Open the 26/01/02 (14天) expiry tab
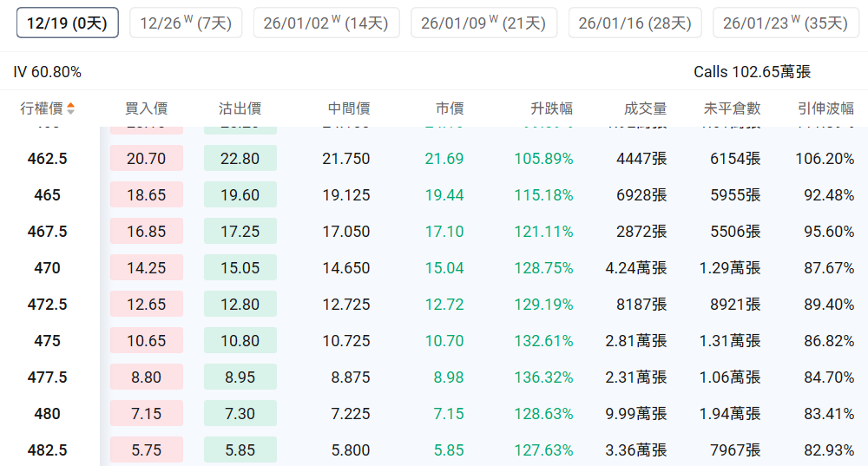This screenshot has width=868, height=466. coord(326,23)
